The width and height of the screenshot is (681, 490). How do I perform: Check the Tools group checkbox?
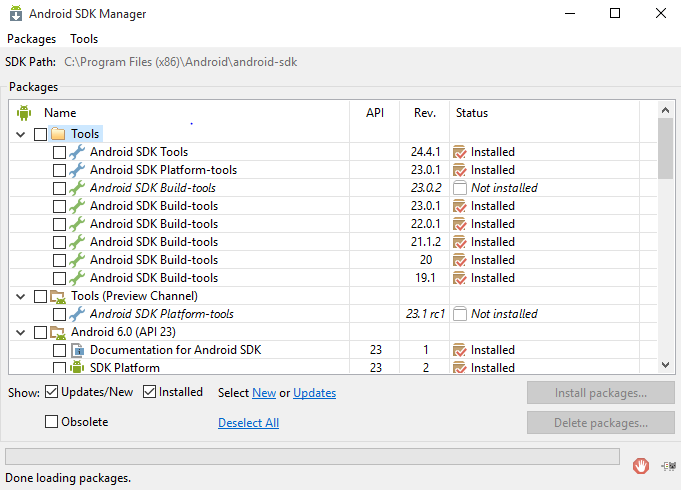(40, 134)
